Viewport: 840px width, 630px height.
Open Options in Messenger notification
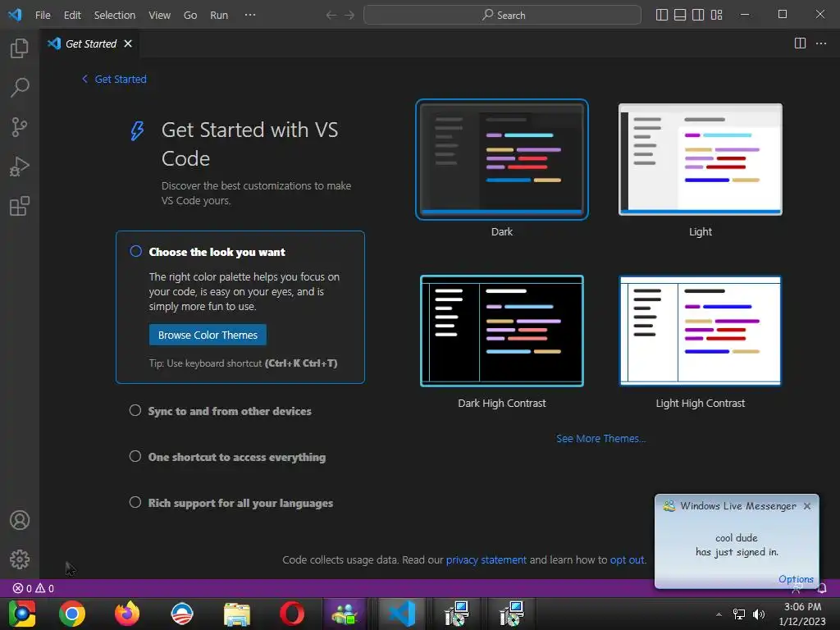point(796,579)
